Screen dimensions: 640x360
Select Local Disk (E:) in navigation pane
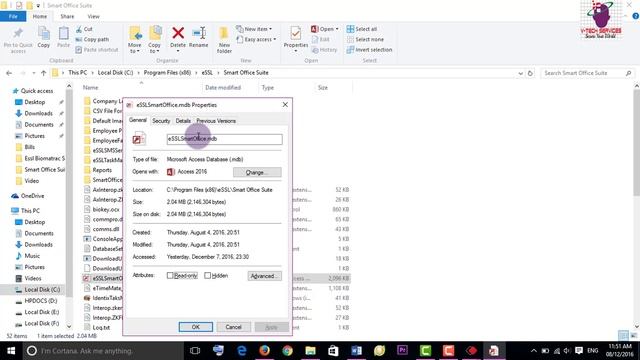42,312
